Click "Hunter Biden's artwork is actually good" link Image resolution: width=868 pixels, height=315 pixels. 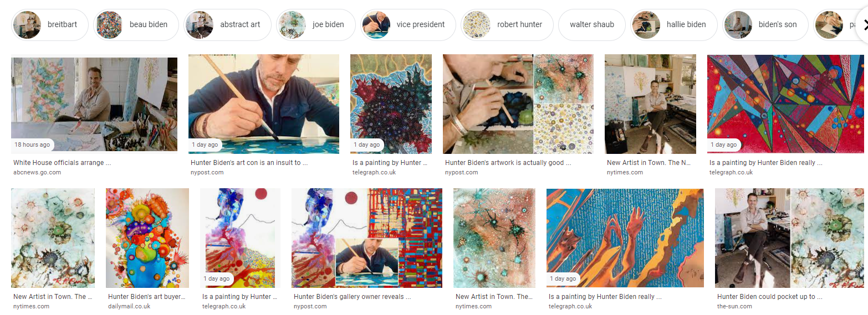(x=508, y=163)
